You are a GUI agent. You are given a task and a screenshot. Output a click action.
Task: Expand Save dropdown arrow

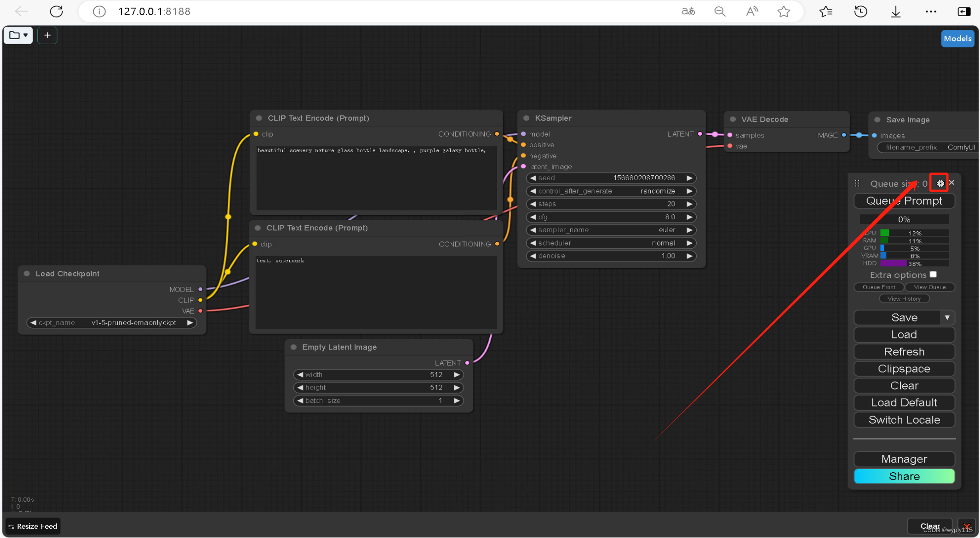pos(947,317)
